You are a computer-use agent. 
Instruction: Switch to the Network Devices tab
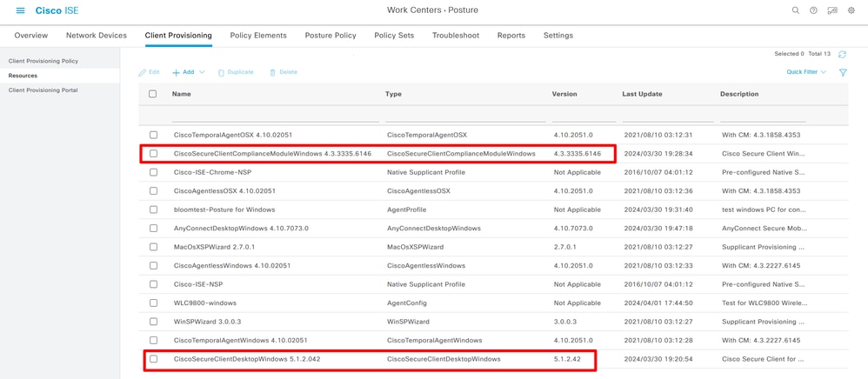click(x=97, y=36)
